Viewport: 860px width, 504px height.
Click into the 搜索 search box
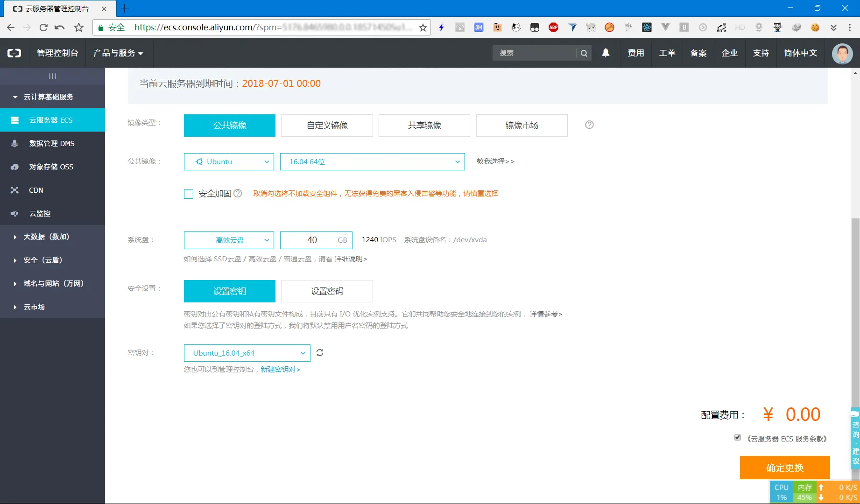pos(535,53)
